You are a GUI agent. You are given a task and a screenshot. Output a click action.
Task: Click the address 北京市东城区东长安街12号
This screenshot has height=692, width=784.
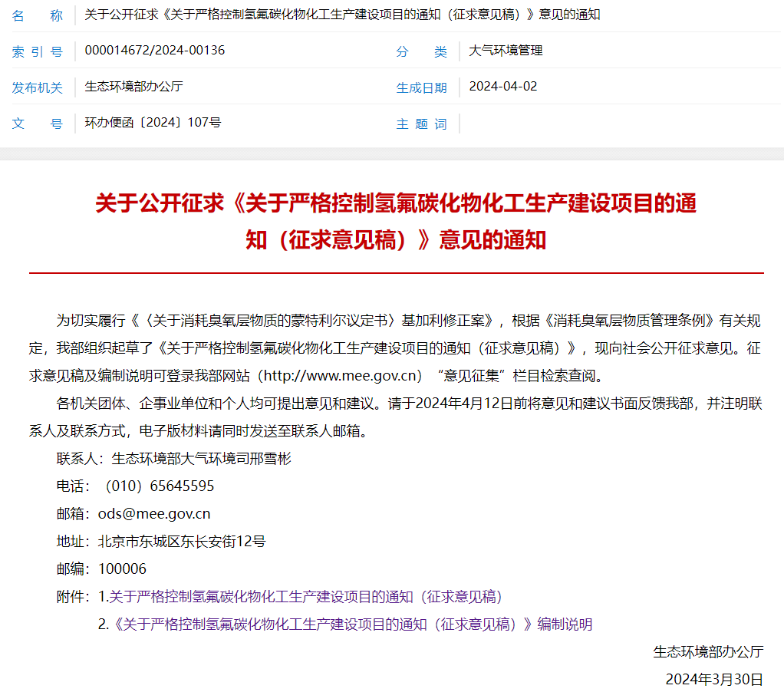[182, 541]
